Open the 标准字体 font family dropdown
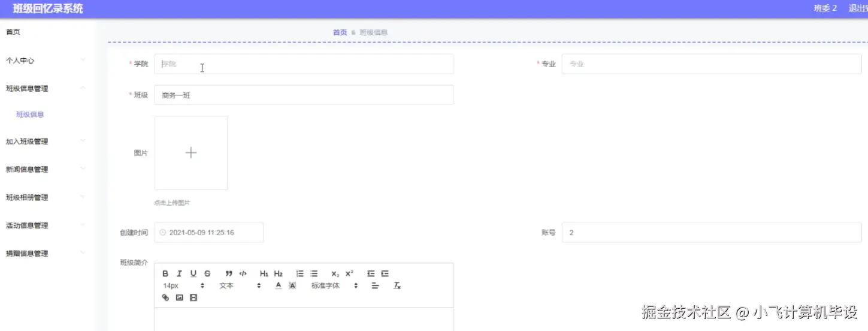 [x=334, y=285]
